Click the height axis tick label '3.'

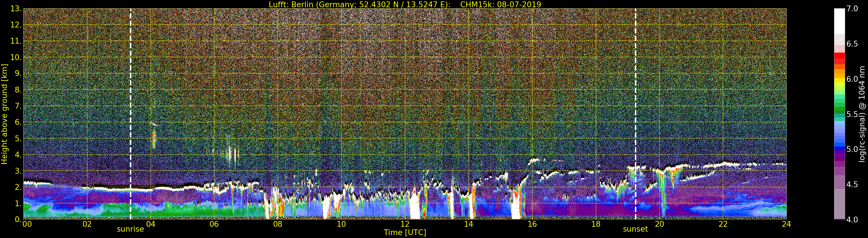[18, 171]
